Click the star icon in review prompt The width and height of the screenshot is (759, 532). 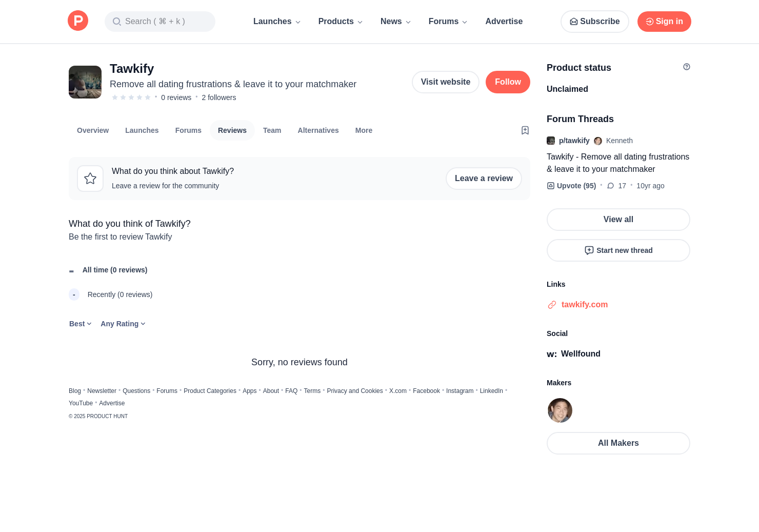click(x=90, y=179)
